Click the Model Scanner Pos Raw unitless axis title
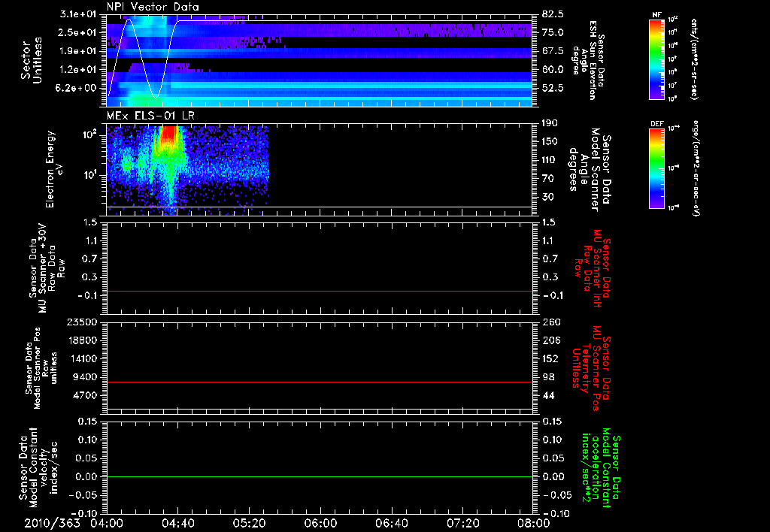The width and height of the screenshot is (770, 532). pyautogui.click(x=42, y=368)
